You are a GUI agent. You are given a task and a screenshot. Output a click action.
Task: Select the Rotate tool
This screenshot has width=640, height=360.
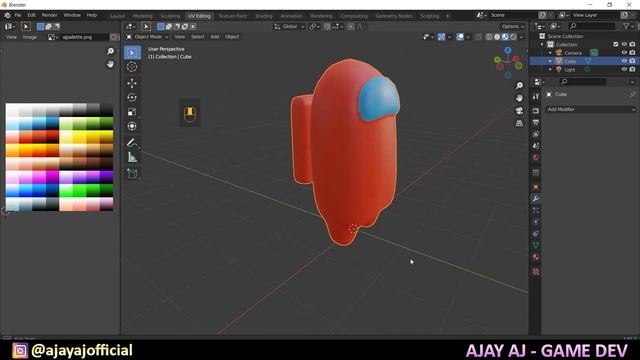pyautogui.click(x=132, y=98)
